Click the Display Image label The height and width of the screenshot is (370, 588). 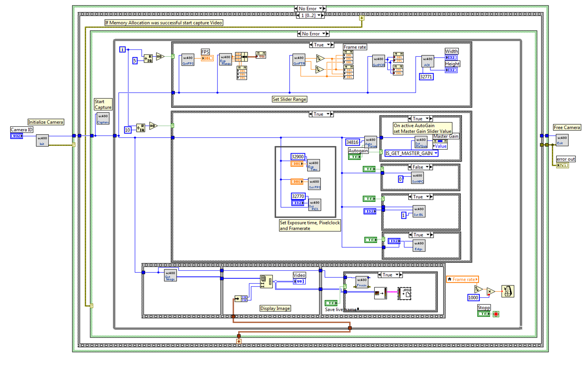pos(275,308)
